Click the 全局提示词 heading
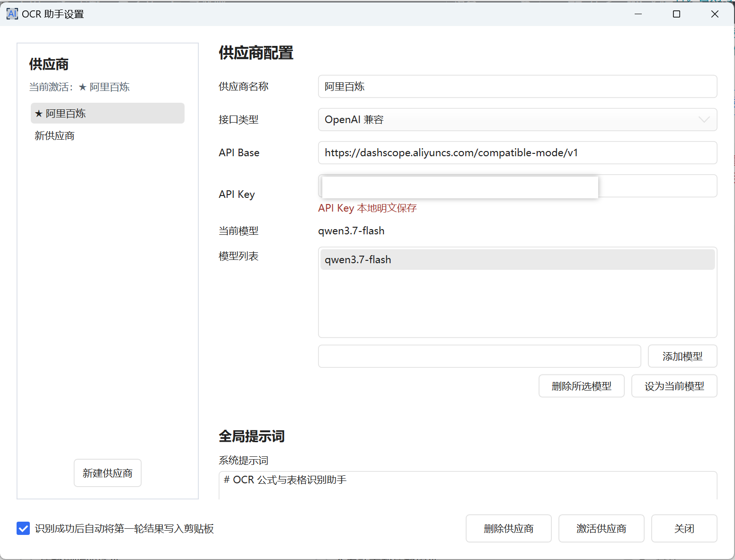Screen dimensions: 735x560 pyautogui.click(x=251, y=436)
